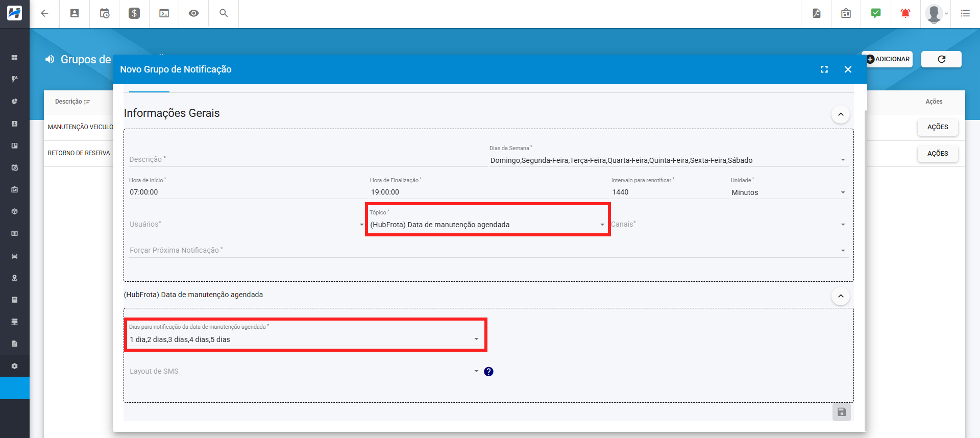Open the sidebar grid dashboard icon
Viewport: 980px width, 438px height.
pyautogui.click(x=14, y=58)
